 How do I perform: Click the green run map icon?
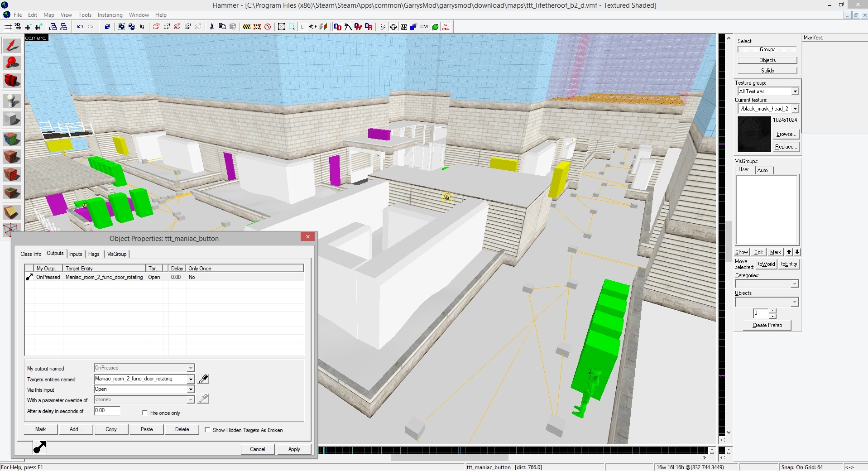coord(435,27)
